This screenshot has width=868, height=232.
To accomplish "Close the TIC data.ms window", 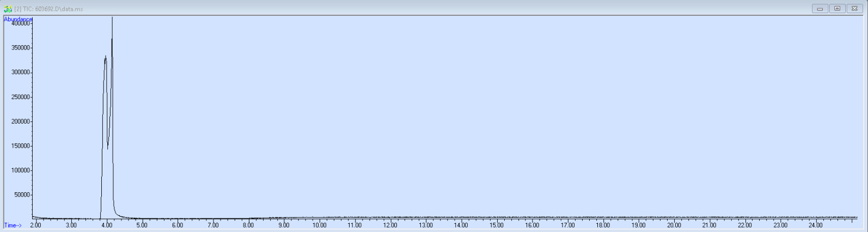I will (x=854, y=9).
